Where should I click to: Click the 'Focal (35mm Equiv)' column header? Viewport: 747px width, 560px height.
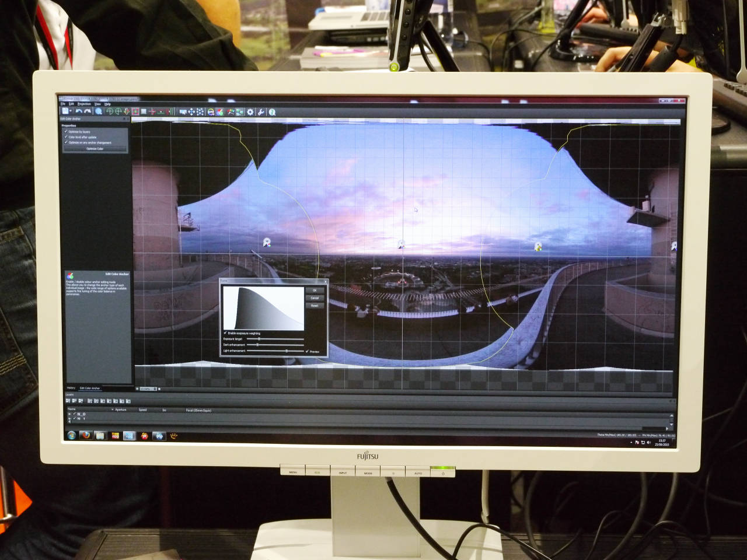(198, 410)
